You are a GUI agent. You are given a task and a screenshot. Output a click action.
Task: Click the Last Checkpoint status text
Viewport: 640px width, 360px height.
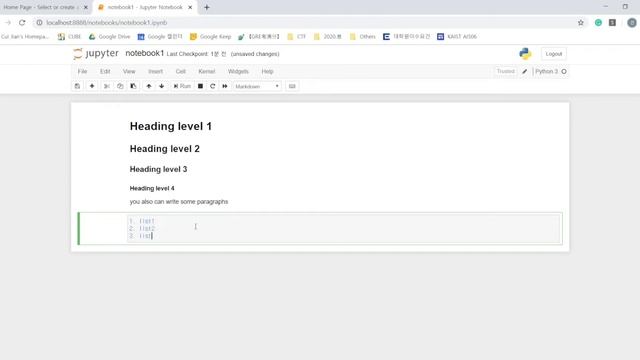click(196, 54)
